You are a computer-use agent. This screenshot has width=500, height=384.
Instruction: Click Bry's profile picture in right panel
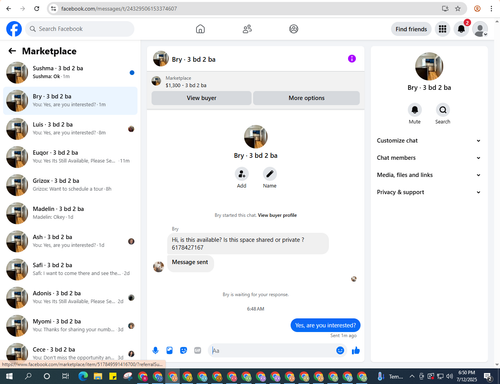(429, 66)
